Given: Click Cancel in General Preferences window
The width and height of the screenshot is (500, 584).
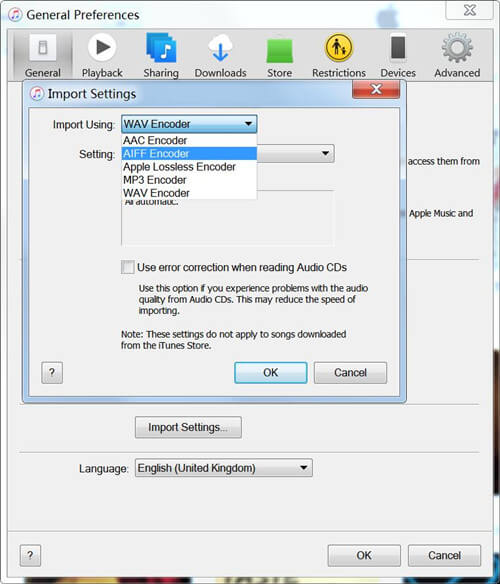Looking at the screenshot, I should pyautogui.click(x=444, y=555).
